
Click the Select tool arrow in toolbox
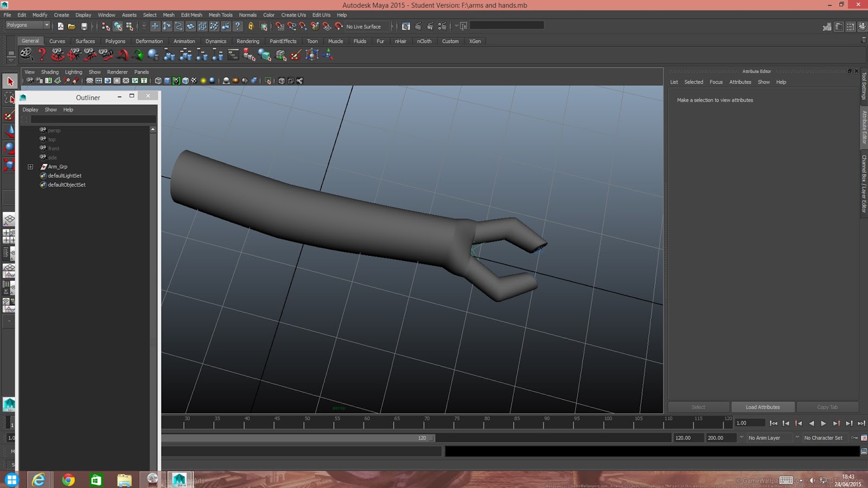(x=10, y=82)
